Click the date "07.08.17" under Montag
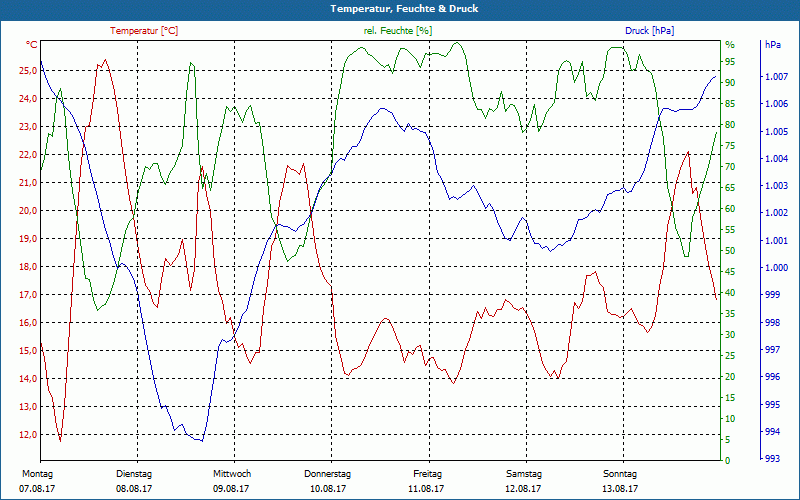800x500 pixels. point(37,489)
